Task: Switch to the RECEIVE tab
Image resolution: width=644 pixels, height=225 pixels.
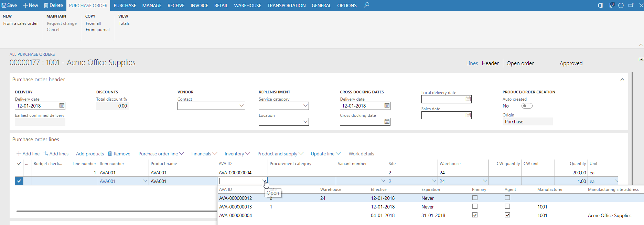Action: pos(176,6)
